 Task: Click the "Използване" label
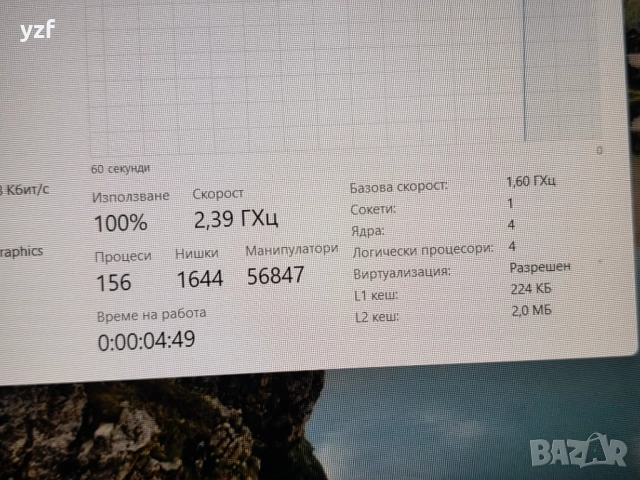pos(130,196)
